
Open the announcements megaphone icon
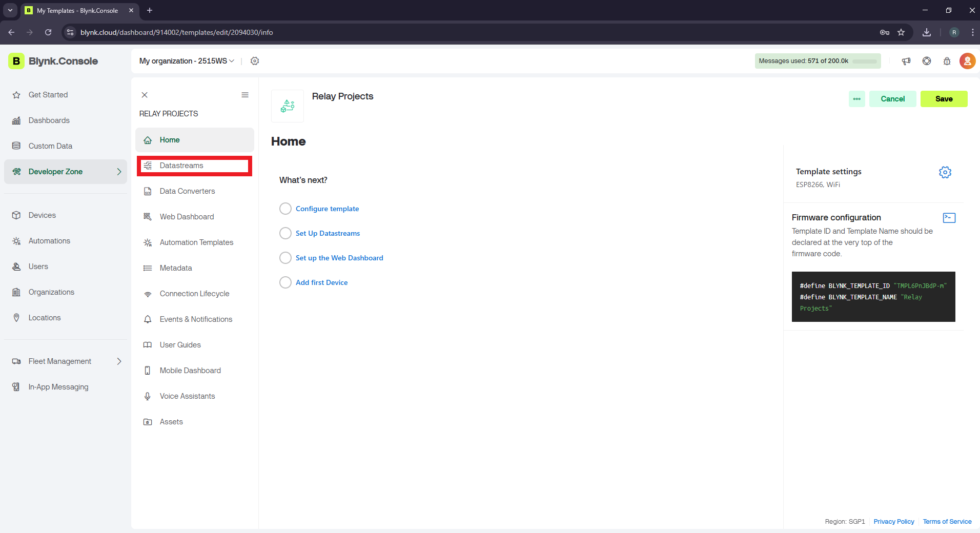(x=906, y=61)
